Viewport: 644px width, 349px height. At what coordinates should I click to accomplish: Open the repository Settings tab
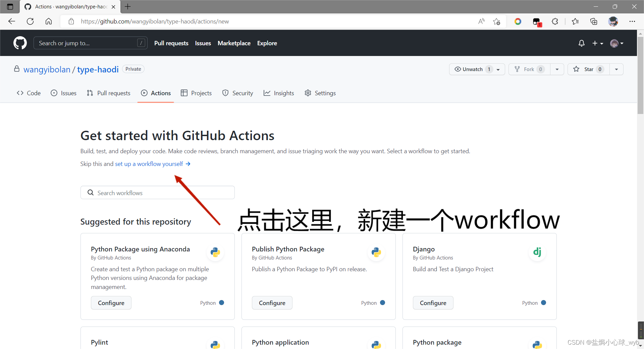tap(320, 93)
